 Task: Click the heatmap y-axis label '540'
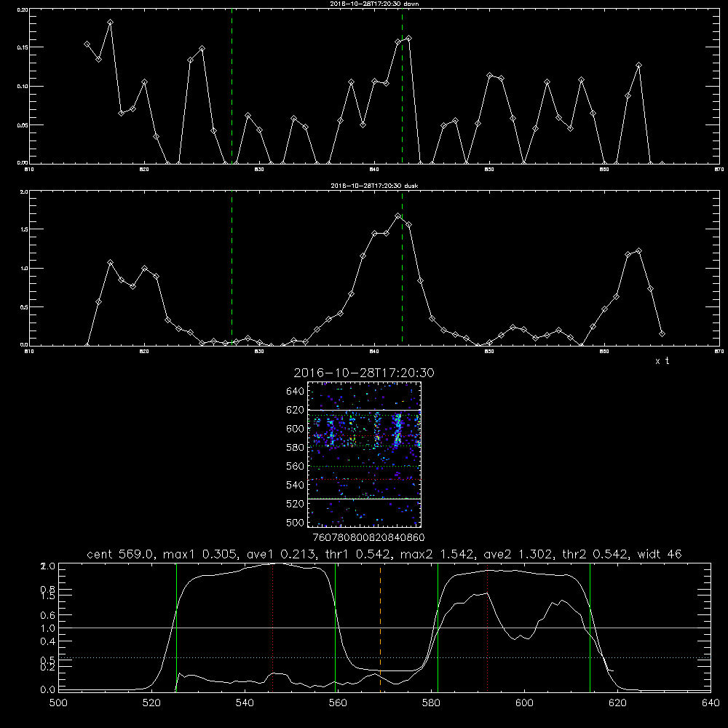pos(295,485)
